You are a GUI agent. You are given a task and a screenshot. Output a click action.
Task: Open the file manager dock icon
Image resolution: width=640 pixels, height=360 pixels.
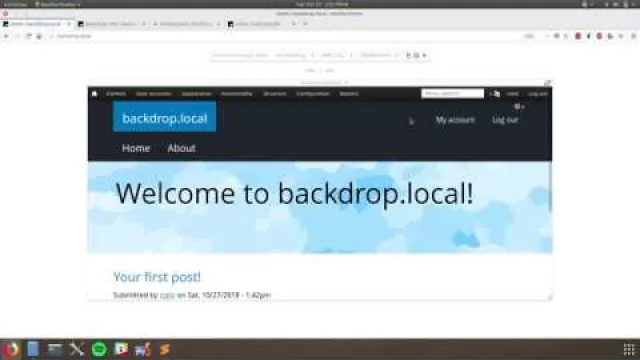[33, 349]
